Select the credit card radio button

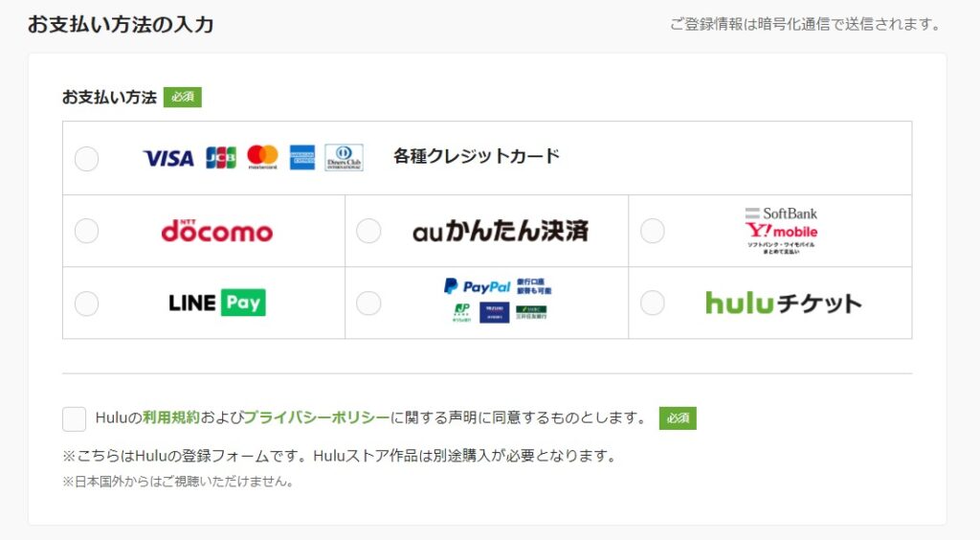(86, 159)
